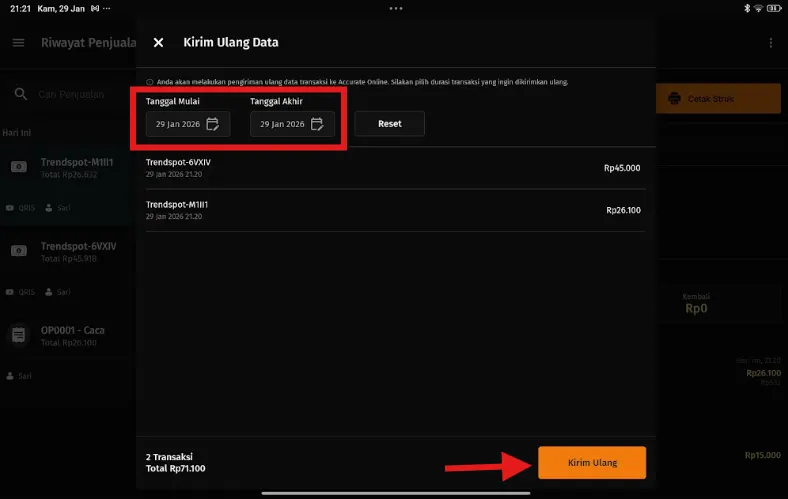Click the cash icon beside Trendspot-M1II1

pyautogui.click(x=19, y=167)
